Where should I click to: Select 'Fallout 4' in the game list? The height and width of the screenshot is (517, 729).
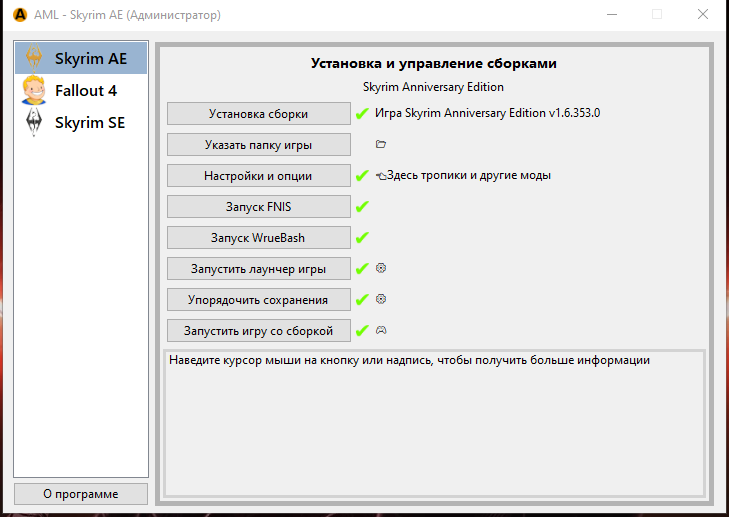pos(88,90)
